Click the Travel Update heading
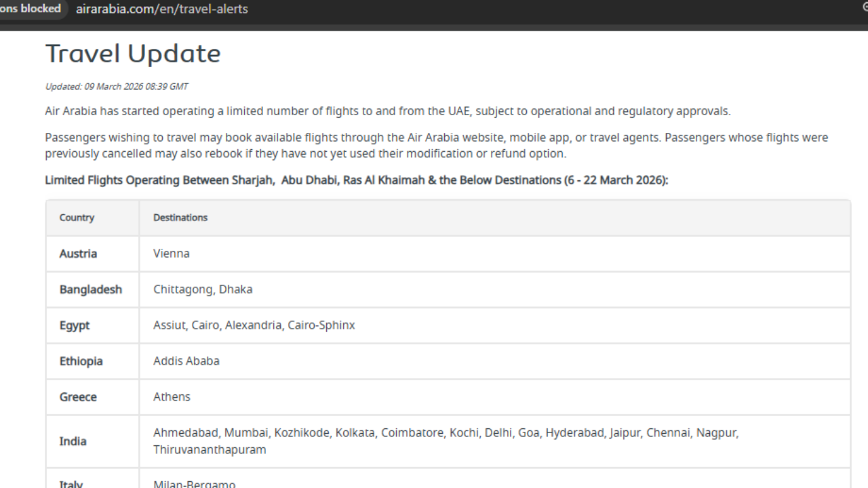This screenshot has height=488, width=868. click(x=133, y=54)
